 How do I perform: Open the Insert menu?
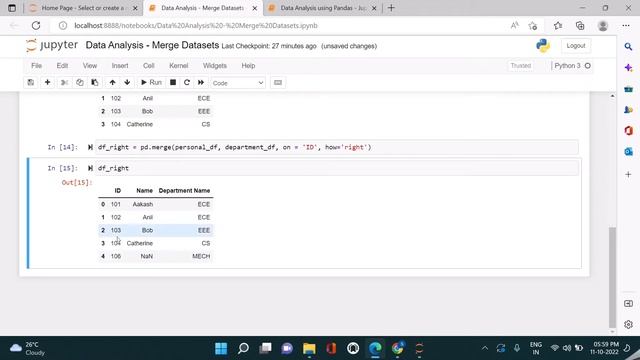[120, 66]
